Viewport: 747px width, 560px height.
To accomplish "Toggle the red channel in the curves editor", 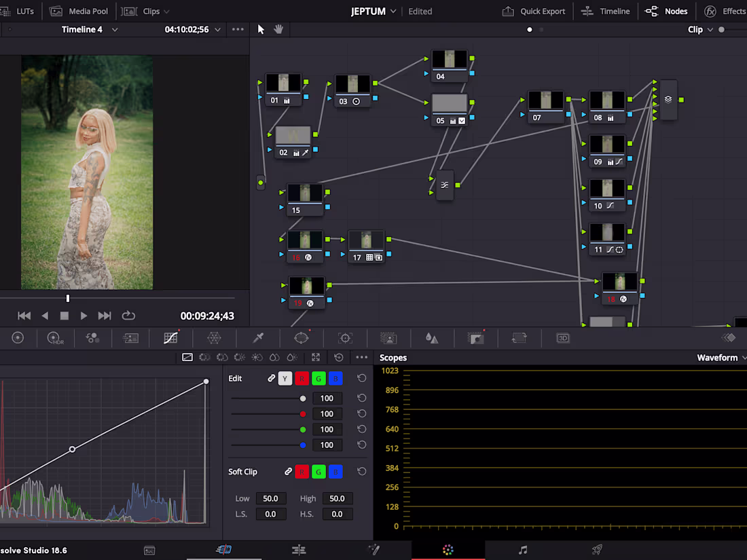I will pos(302,378).
